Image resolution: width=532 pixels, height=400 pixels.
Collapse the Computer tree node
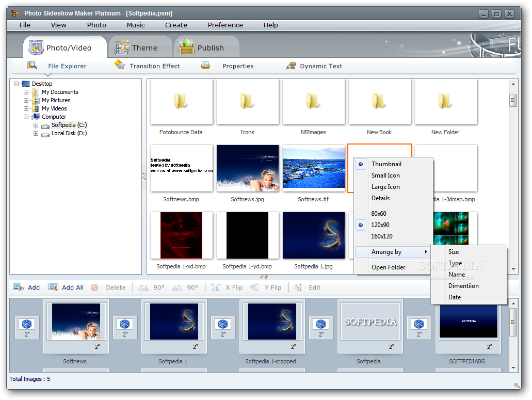pyautogui.click(x=26, y=117)
